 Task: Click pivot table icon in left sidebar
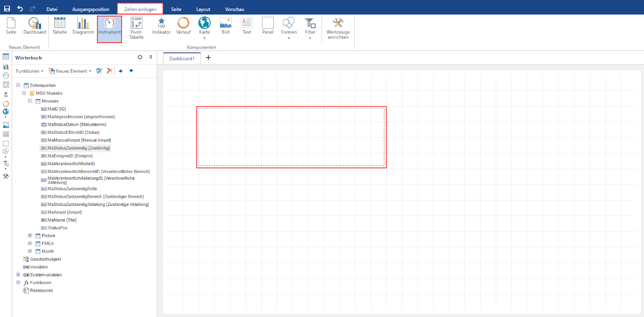pos(6,85)
